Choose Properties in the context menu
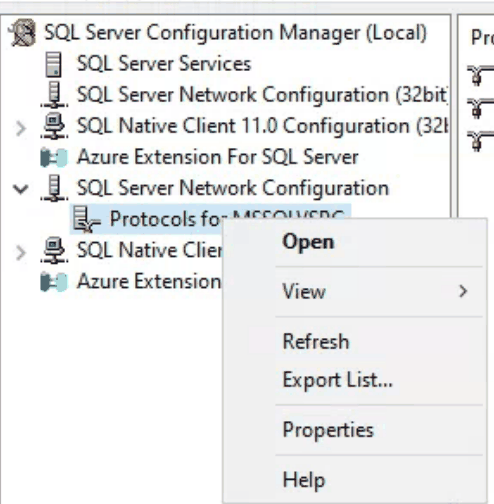 [354, 430]
